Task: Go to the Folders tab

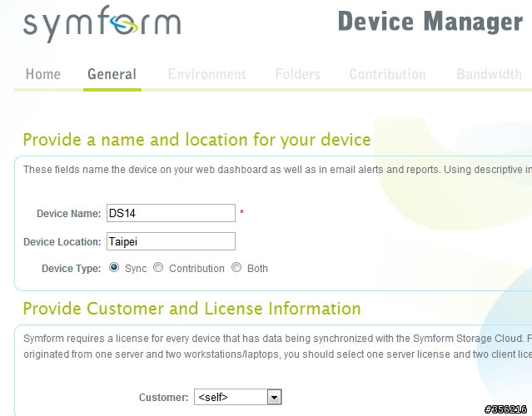Action: pos(297,74)
